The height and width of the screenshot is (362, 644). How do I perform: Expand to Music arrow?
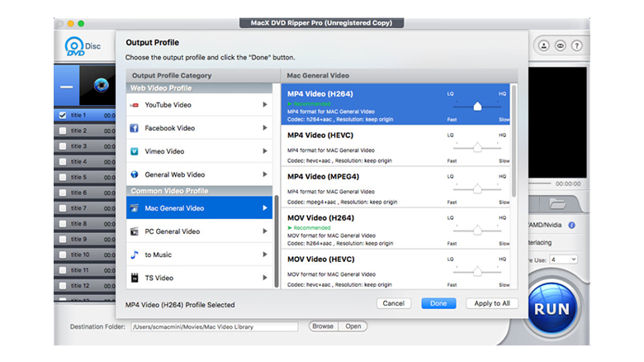pyautogui.click(x=265, y=255)
